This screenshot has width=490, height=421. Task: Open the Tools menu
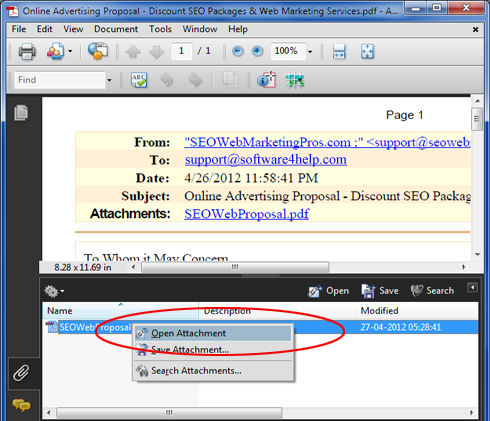click(160, 29)
